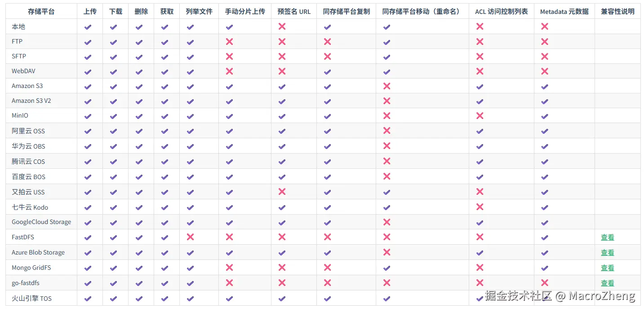Open the 查看 link in Azure Blob Storage row
Screen dimensions: 644x312
coord(607,253)
